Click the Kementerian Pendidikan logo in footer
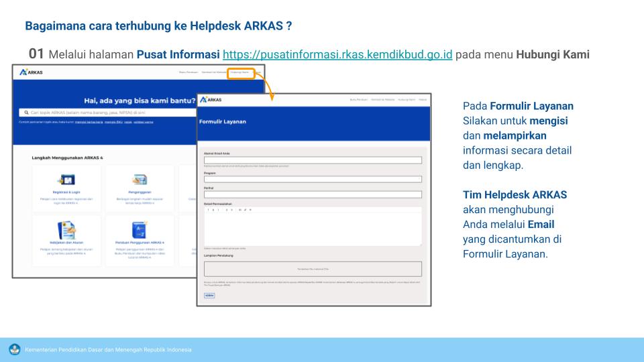Image resolution: width=644 pixels, height=362 pixels. 15,350
